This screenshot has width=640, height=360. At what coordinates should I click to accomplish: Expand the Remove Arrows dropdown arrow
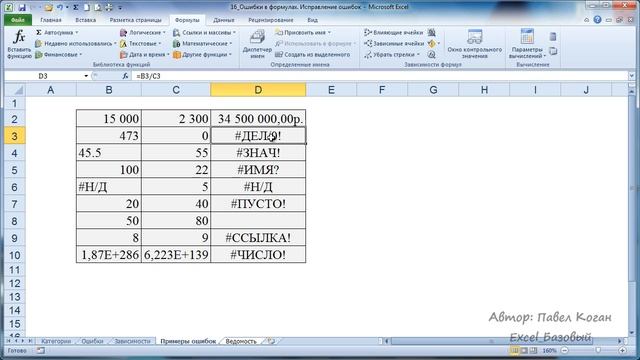[x=418, y=54]
